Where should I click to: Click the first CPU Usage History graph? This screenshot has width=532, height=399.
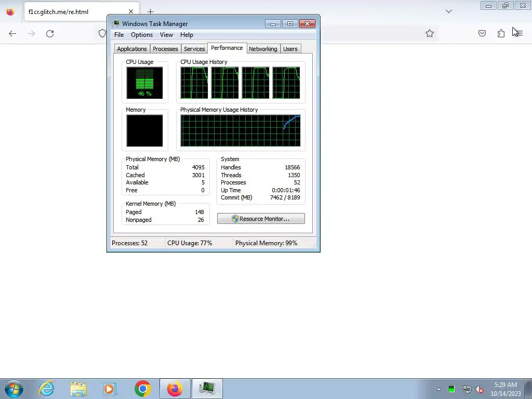click(194, 83)
